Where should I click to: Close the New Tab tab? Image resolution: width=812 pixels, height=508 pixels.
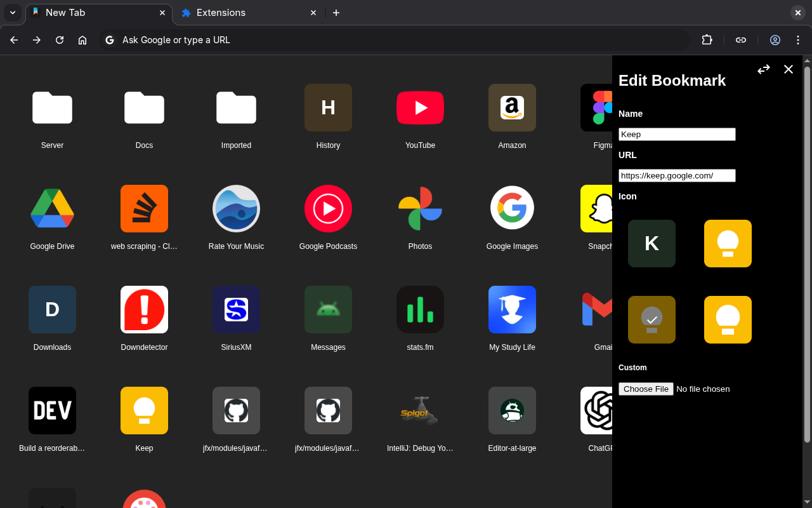coord(162,13)
